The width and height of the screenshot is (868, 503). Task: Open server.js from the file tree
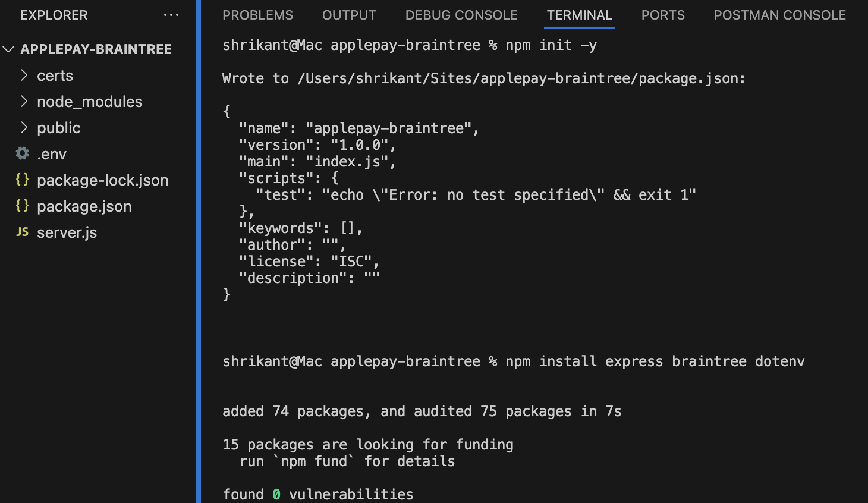[x=67, y=232]
